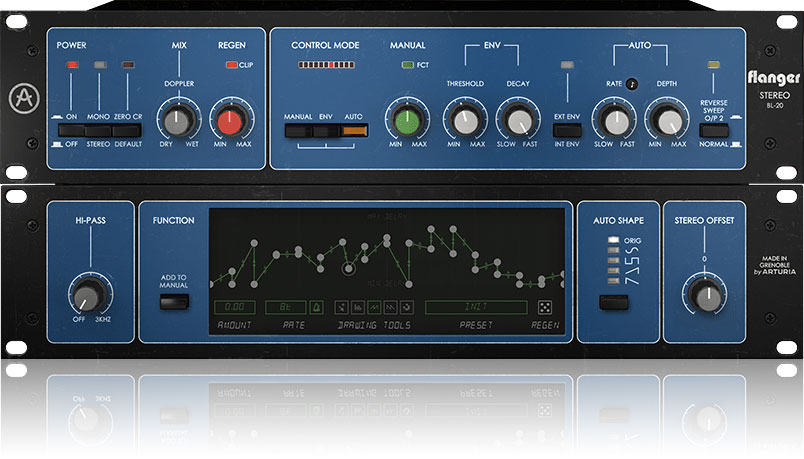This screenshot has height=459, width=804.
Task: Click the green Manual knob
Action: 407,120
